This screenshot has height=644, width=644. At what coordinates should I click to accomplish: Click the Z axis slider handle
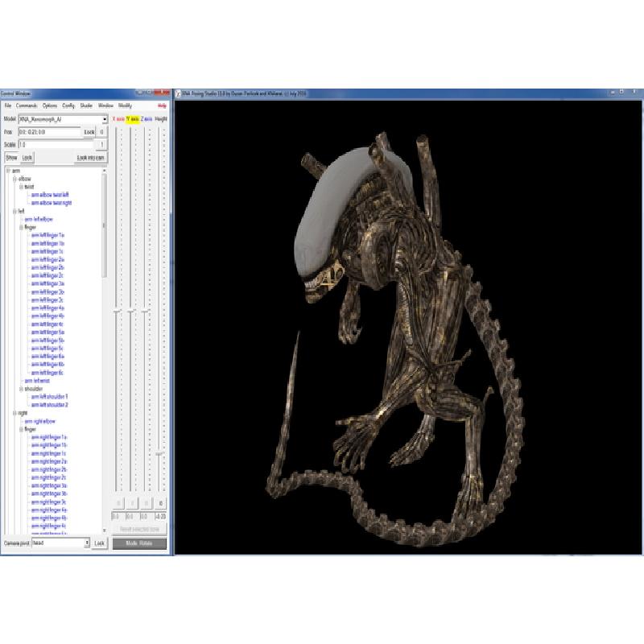tap(146, 312)
